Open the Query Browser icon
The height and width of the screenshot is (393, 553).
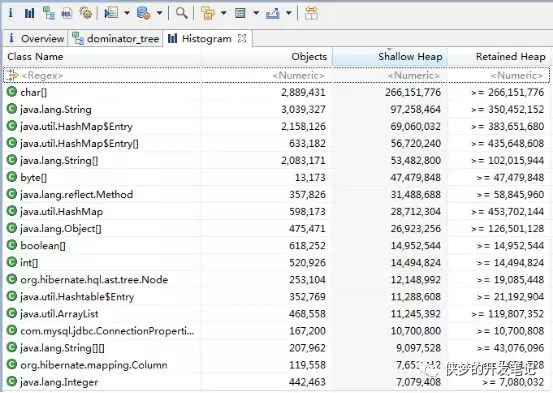144,13
